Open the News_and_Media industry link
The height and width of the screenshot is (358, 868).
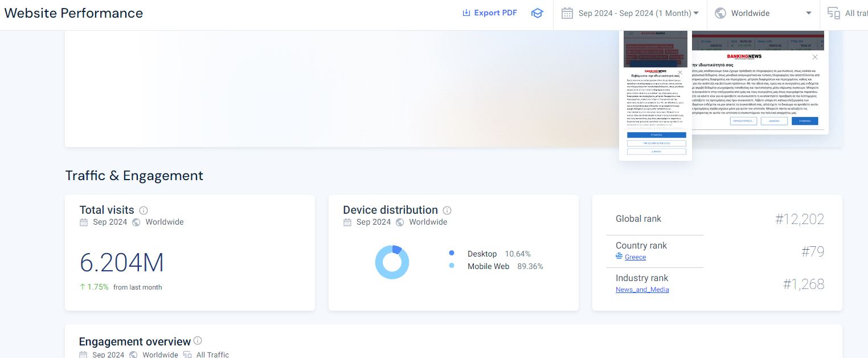[642, 290]
